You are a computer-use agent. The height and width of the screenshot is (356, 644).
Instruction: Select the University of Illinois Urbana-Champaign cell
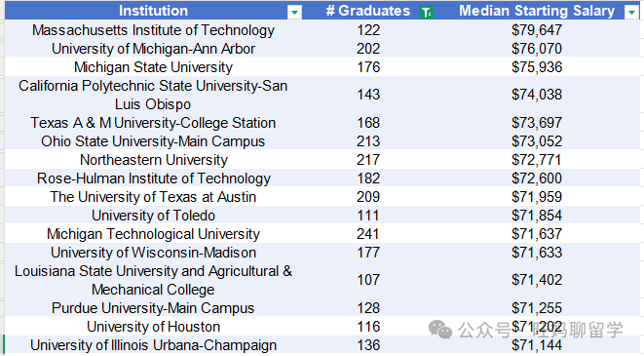(x=154, y=345)
